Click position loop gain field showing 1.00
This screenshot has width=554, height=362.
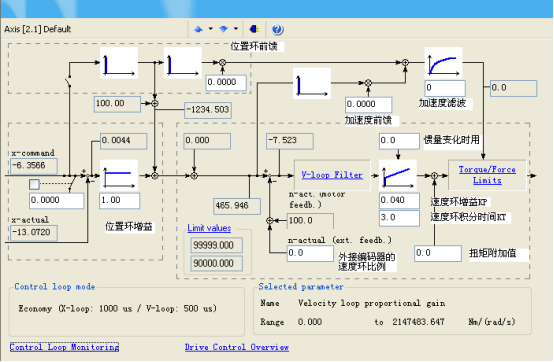tap(119, 201)
